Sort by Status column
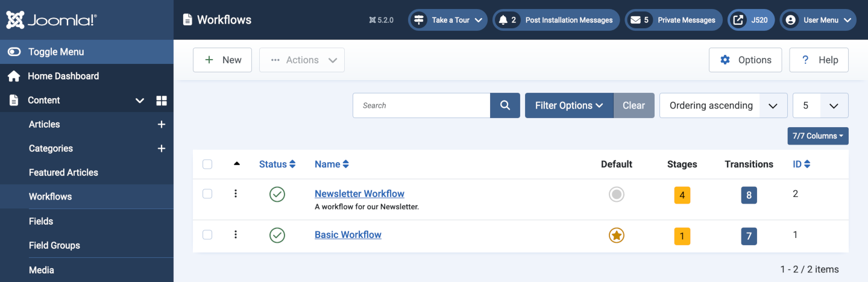 tap(277, 164)
